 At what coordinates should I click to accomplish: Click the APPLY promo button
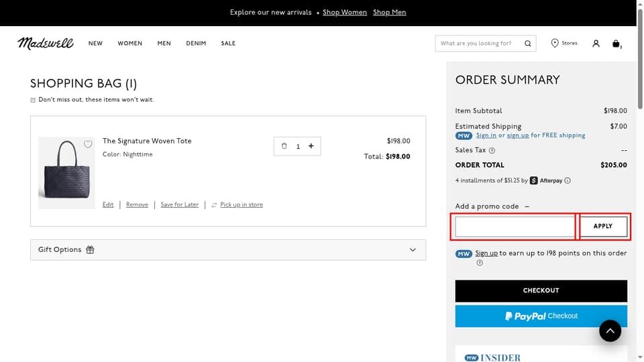click(603, 226)
